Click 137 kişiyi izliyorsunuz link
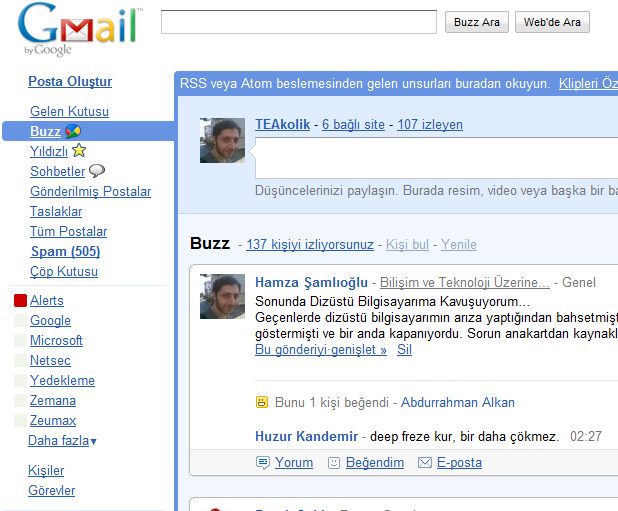Image resolution: width=618 pixels, height=511 pixels. pos(310,244)
